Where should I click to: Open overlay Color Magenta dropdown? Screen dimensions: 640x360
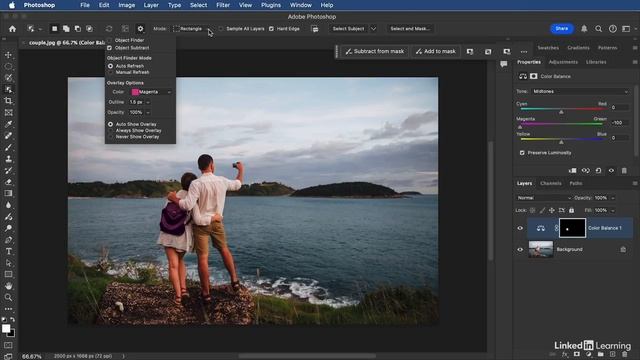pos(151,92)
